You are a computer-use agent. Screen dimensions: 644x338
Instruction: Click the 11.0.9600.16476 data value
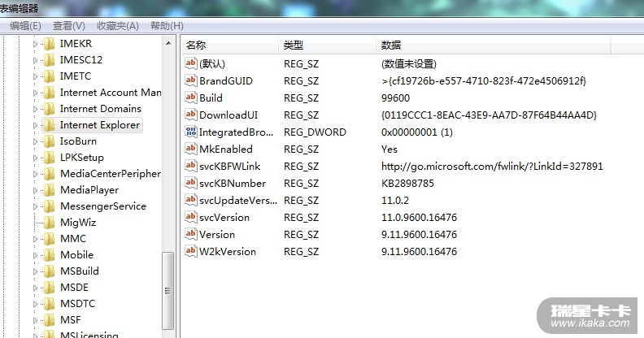pyautogui.click(x=419, y=218)
